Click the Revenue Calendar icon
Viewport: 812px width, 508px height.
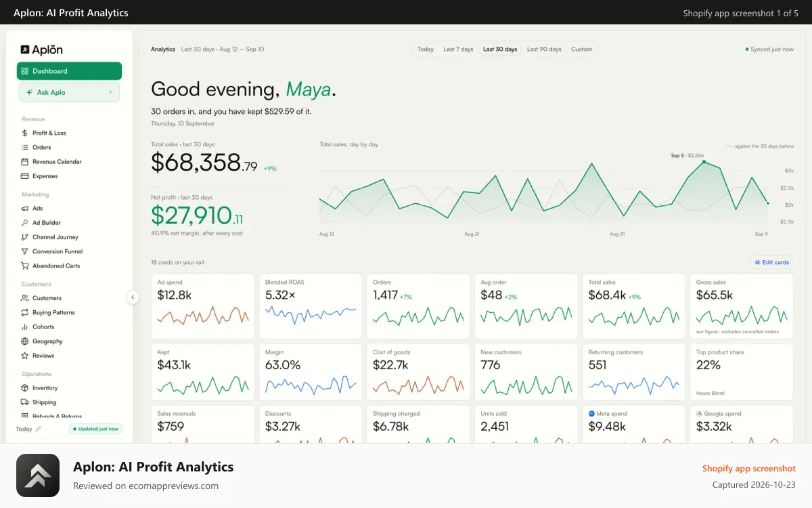point(25,162)
